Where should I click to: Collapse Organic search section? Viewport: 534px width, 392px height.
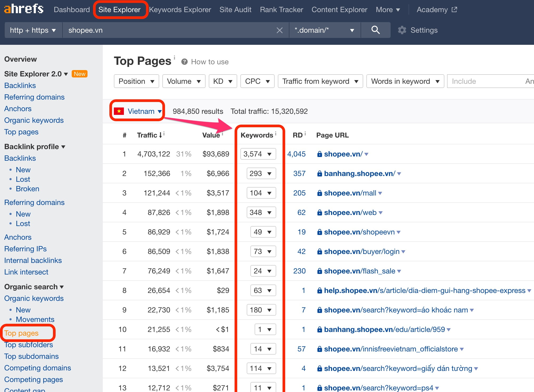[x=34, y=287]
